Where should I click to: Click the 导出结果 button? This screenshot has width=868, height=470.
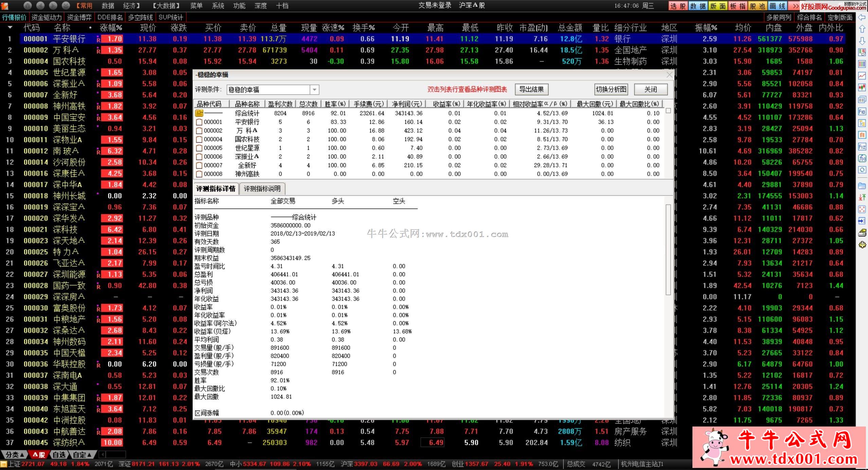click(531, 89)
